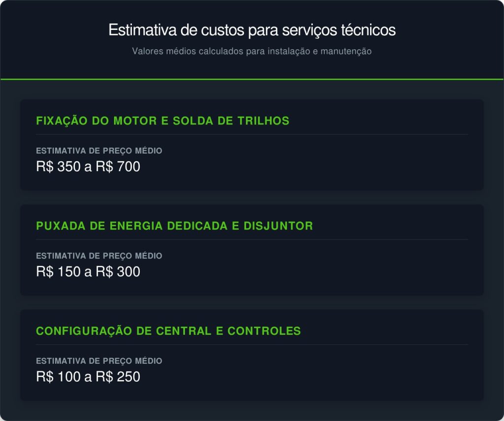This screenshot has width=504, height=421.
Task: Select subtitle 'Valores médios calculados para instalação e manutenção'
Action: pos(252,51)
